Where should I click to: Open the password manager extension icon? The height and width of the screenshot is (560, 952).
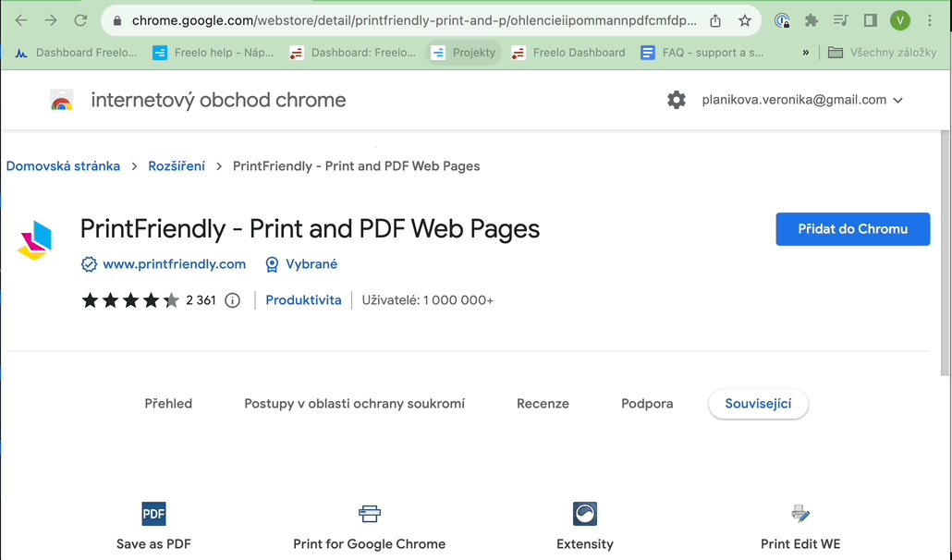coord(782,20)
